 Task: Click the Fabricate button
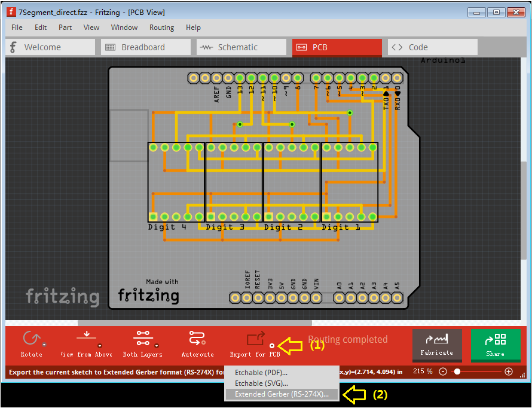[437, 345]
